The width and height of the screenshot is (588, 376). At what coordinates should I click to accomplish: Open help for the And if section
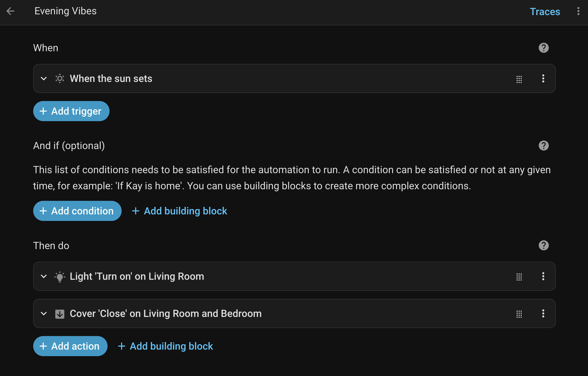click(x=544, y=145)
